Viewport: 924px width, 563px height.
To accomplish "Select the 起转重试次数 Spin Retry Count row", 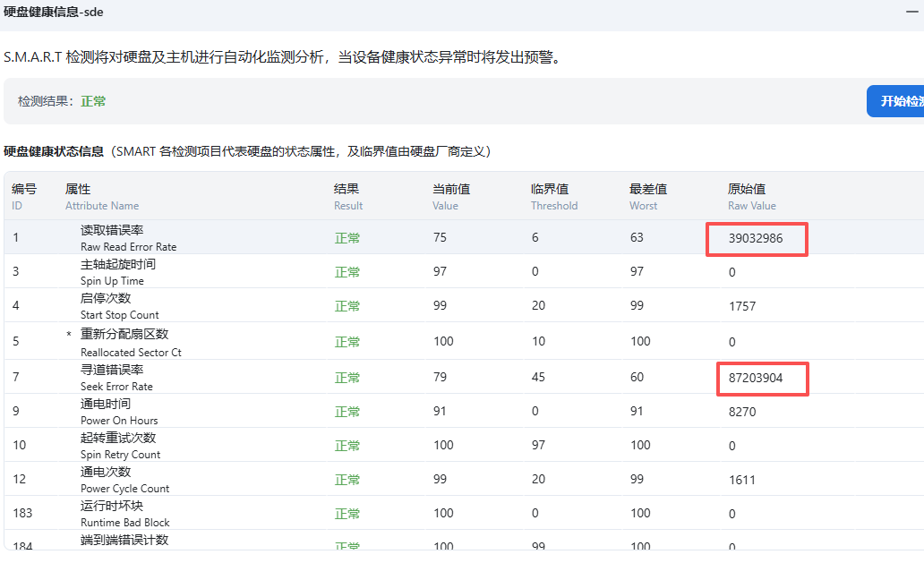I will tap(120, 446).
